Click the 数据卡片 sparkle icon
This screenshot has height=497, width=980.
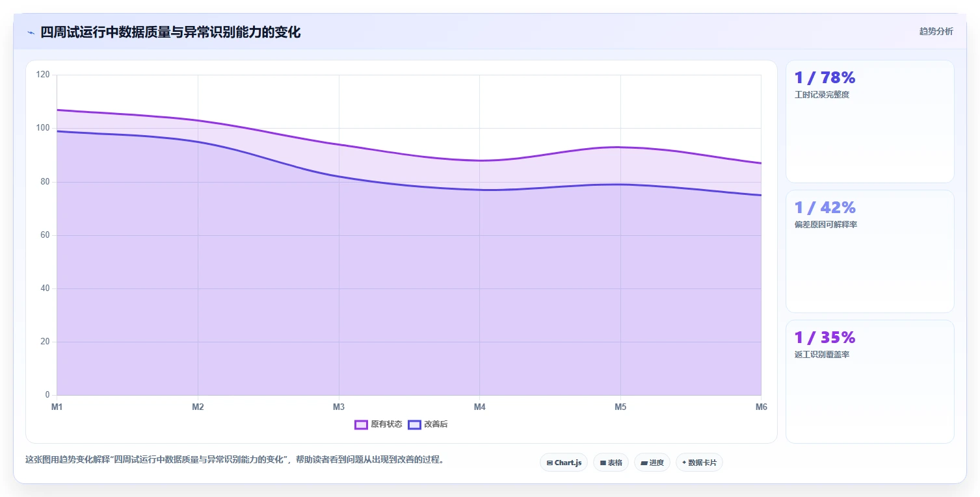coord(684,463)
